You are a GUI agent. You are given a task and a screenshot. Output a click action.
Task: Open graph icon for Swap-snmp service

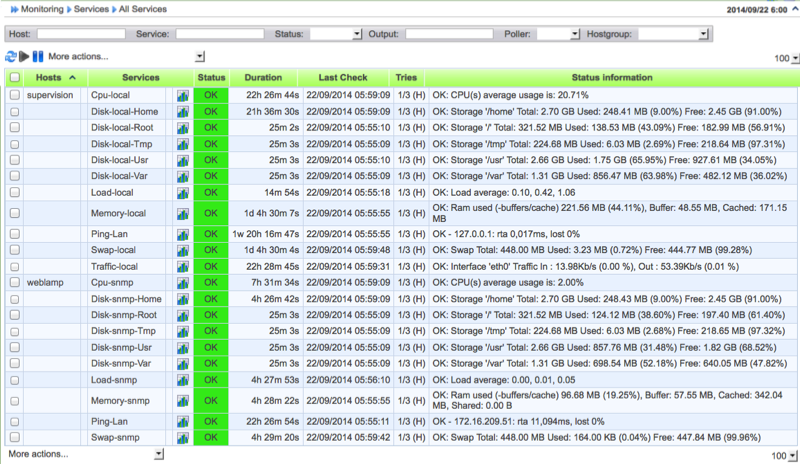pos(183,438)
